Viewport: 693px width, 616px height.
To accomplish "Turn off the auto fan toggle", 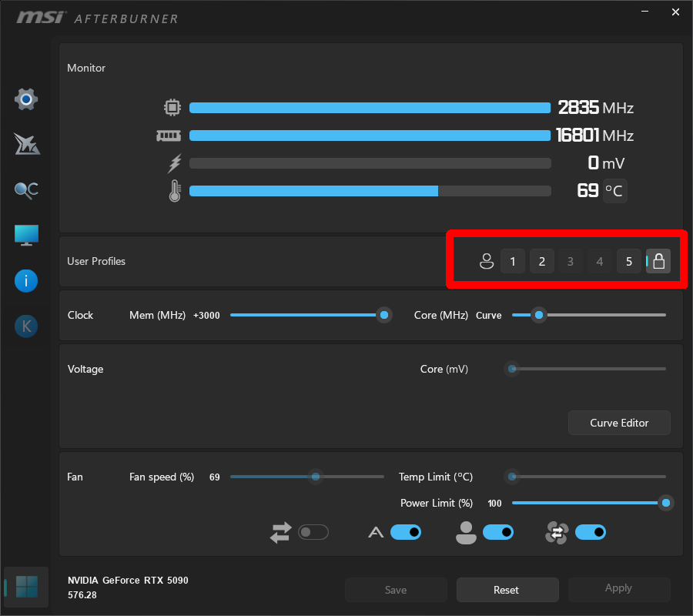I will pyautogui.click(x=406, y=532).
